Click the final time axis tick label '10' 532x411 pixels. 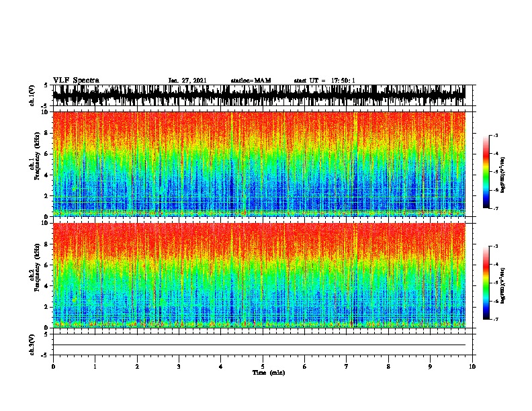pos(472,367)
